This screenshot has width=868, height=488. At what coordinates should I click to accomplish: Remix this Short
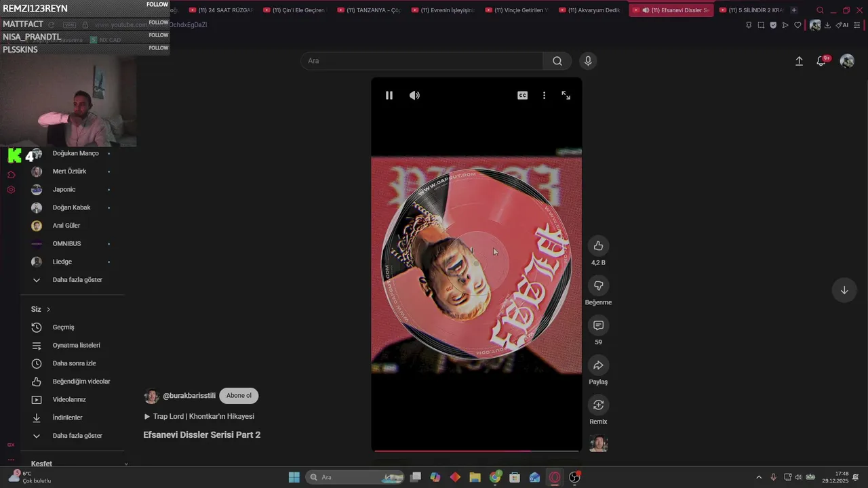pyautogui.click(x=598, y=405)
